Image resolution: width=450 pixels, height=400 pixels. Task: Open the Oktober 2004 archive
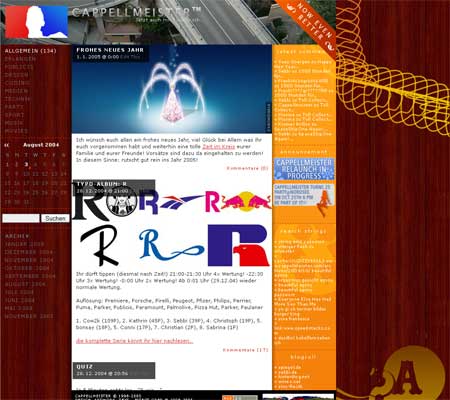tap(27, 268)
